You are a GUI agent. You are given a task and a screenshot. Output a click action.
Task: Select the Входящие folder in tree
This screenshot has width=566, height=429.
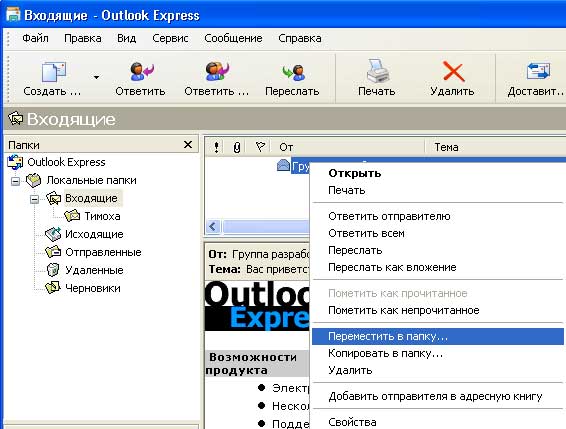pos(91,198)
